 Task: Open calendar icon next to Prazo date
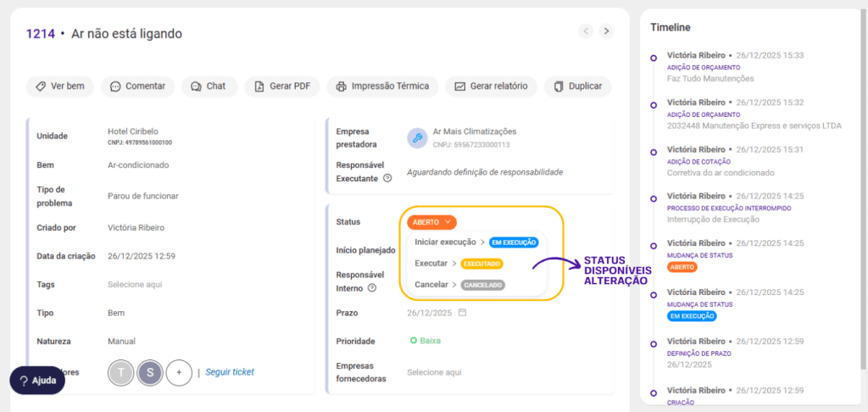(x=463, y=312)
